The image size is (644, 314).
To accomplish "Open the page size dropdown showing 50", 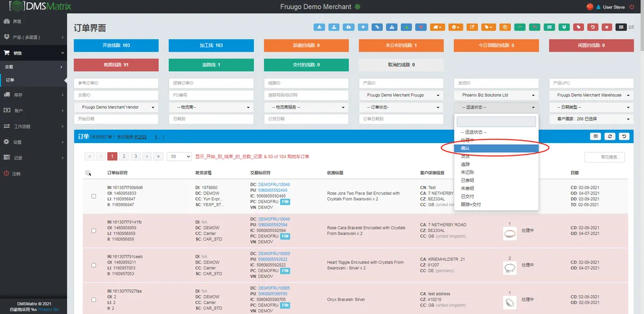I will coord(179,156).
